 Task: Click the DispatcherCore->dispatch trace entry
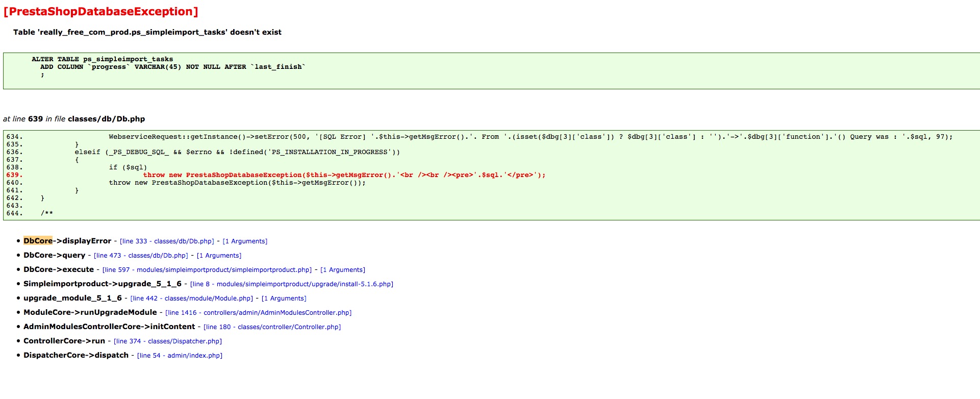pyautogui.click(x=76, y=355)
